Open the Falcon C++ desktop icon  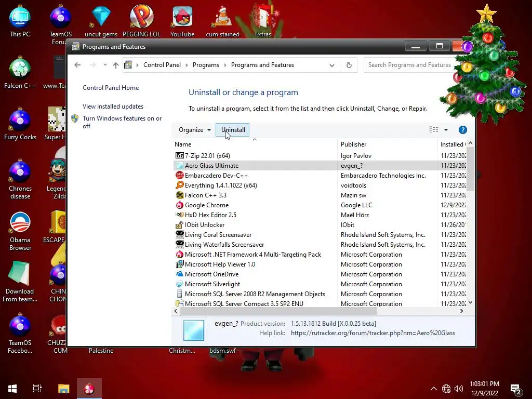click(x=20, y=73)
